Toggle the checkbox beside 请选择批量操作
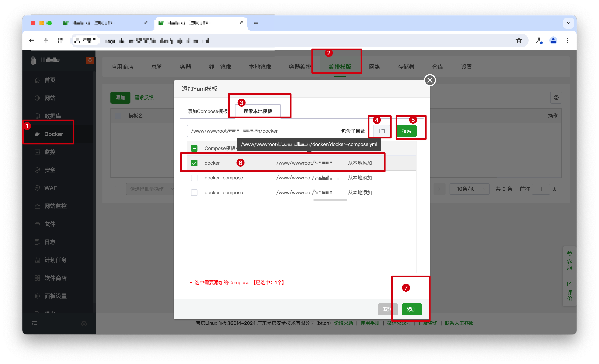This screenshot has height=364, width=599. [118, 189]
